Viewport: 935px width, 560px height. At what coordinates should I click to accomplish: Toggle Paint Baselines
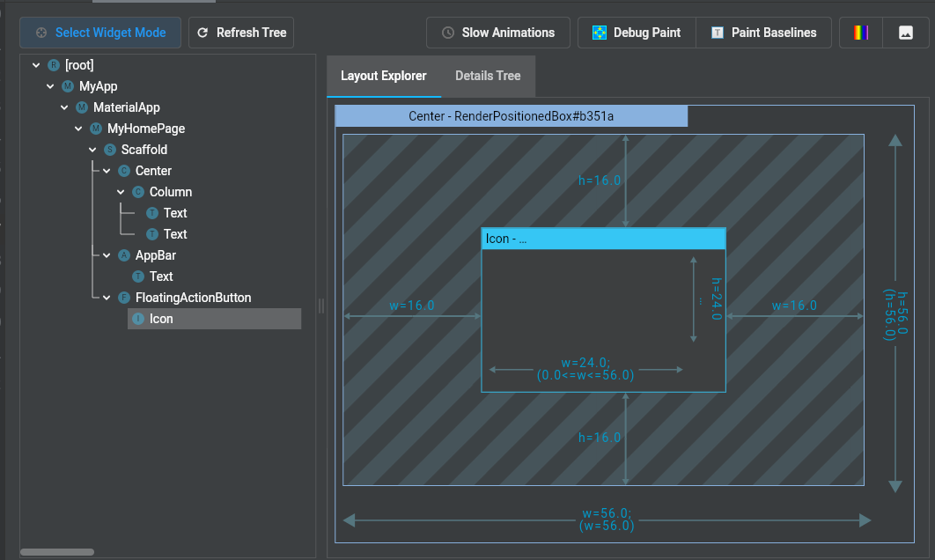pyautogui.click(x=763, y=33)
